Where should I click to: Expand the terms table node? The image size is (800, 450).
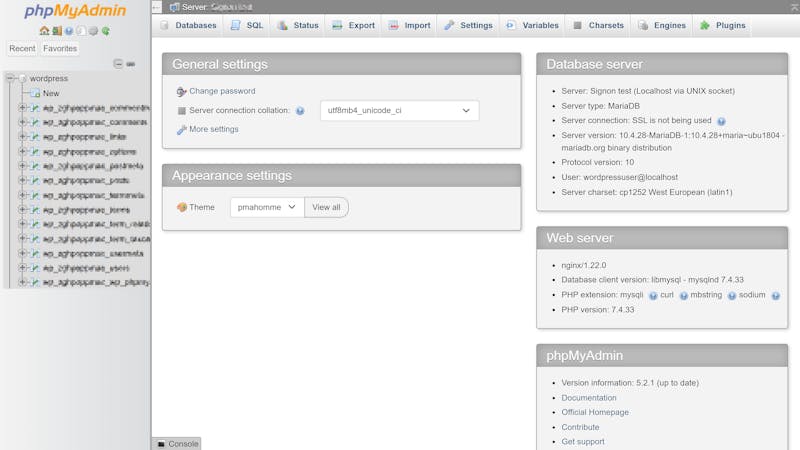(22, 209)
